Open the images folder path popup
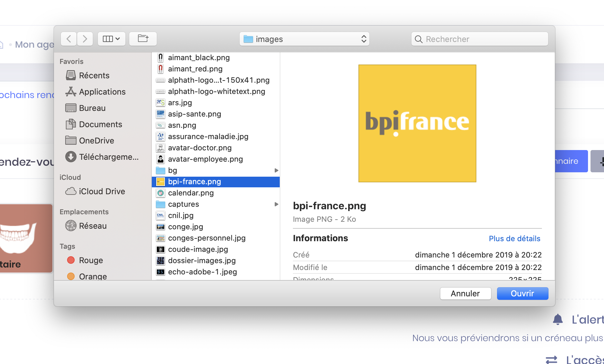Viewport: 604px width, 364px height. click(x=304, y=39)
